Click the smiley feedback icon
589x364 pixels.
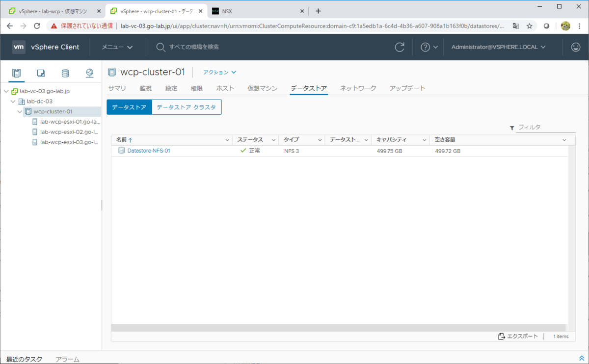[576, 47]
